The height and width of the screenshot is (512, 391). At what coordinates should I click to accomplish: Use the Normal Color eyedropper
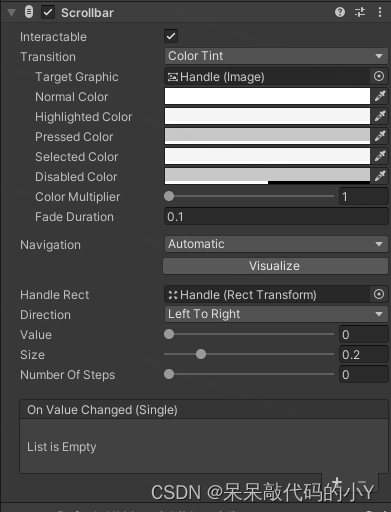click(380, 96)
